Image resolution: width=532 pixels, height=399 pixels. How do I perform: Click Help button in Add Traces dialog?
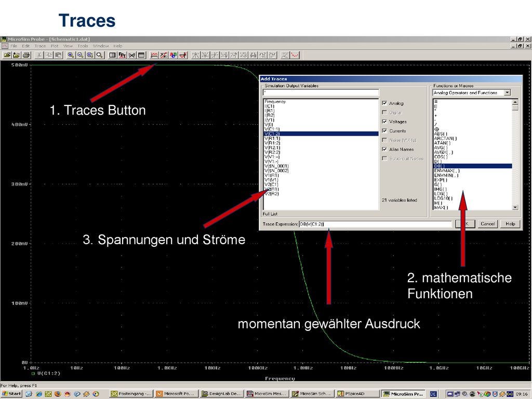click(x=510, y=223)
